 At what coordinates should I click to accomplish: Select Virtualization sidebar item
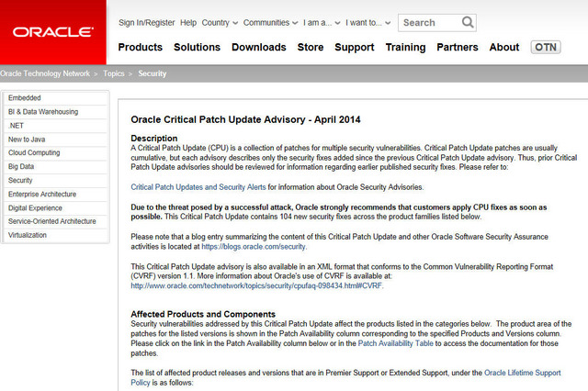(x=55, y=235)
